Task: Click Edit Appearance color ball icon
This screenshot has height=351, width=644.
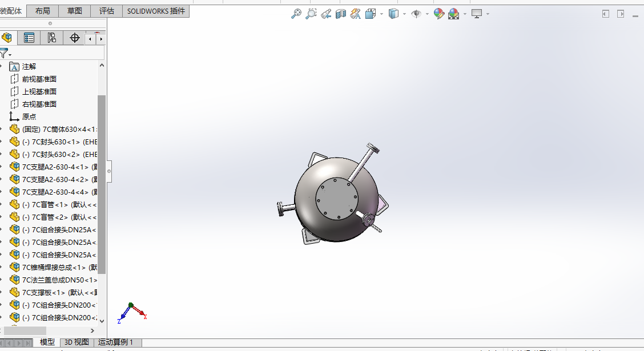Action: tap(438, 14)
